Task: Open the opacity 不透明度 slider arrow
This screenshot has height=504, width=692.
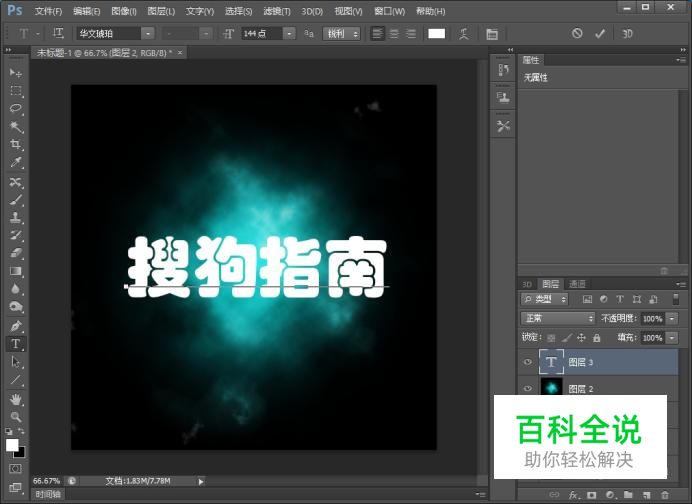Action: 672,318
